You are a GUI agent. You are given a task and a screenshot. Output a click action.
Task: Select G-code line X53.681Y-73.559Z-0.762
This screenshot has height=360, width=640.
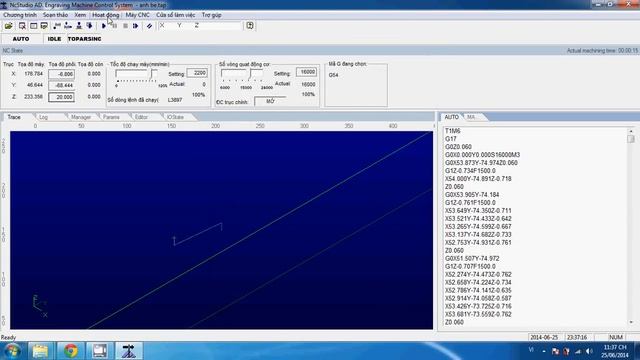tap(478, 314)
